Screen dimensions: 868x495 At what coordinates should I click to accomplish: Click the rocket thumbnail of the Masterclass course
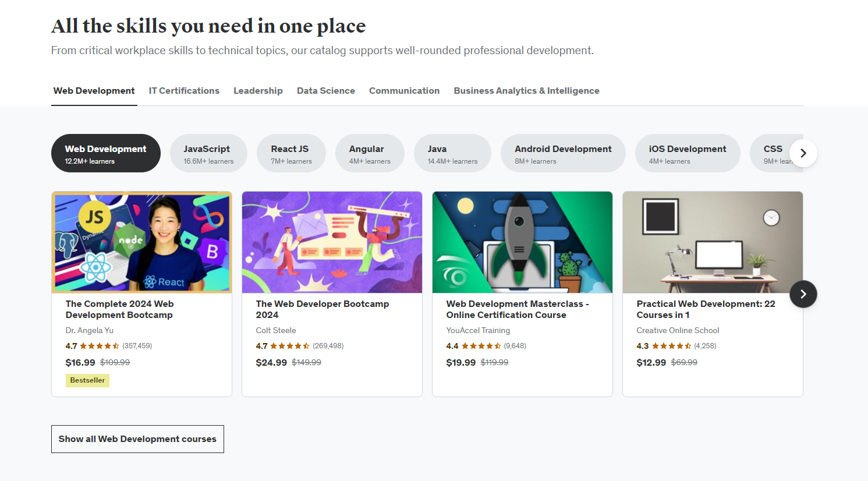(x=522, y=242)
